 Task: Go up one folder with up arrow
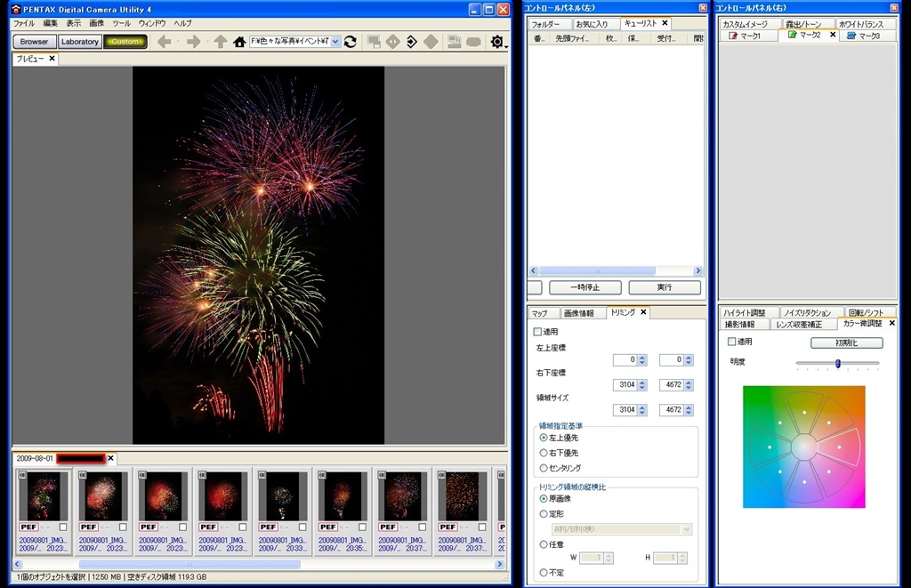220,42
